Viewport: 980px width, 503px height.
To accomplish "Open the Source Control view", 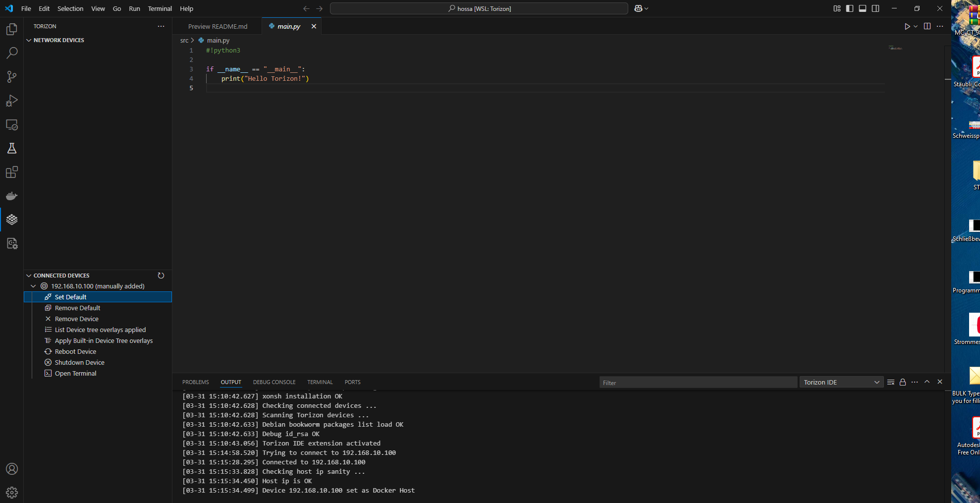I will click(x=12, y=77).
